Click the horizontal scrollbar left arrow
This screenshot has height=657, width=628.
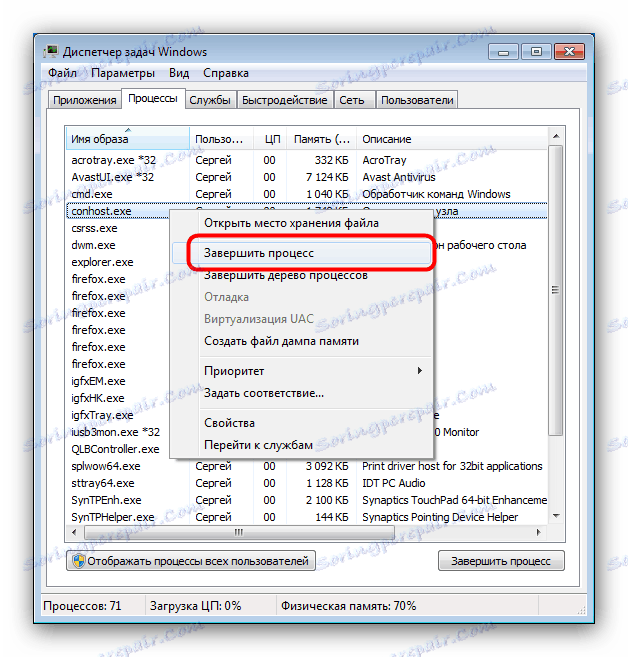tap(75, 533)
